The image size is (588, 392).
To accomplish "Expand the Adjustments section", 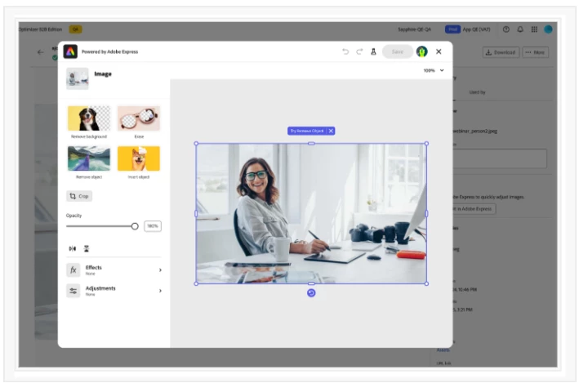I will pyautogui.click(x=114, y=291).
